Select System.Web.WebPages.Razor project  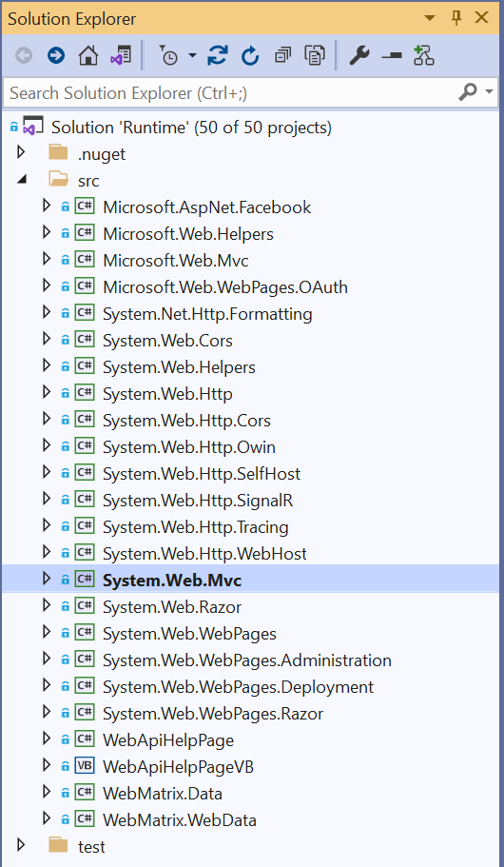pyautogui.click(x=213, y=713)
